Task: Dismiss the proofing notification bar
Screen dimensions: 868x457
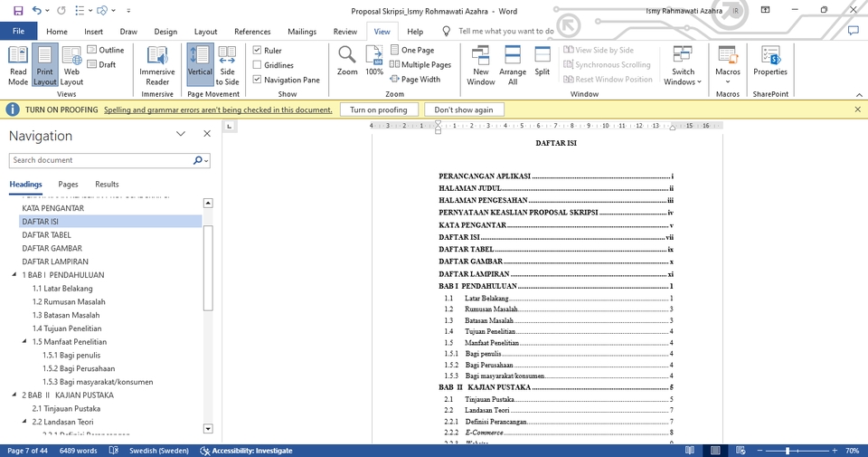Action: (x=857, y=109)
